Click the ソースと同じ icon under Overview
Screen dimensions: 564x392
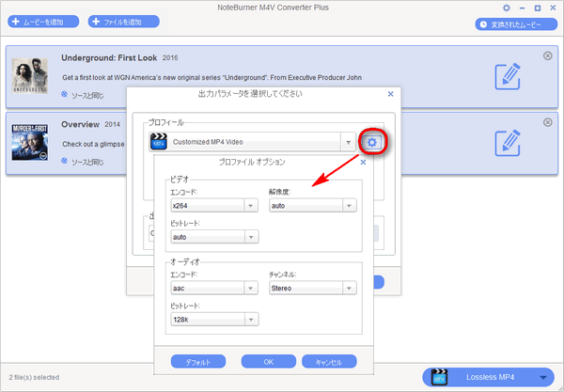(x=64, y=161)
